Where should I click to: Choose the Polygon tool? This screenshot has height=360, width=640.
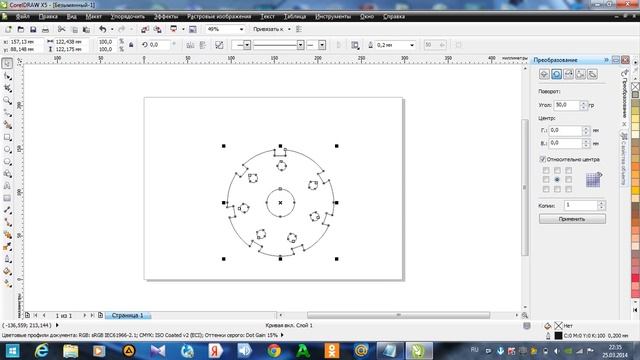pos(7,162)
